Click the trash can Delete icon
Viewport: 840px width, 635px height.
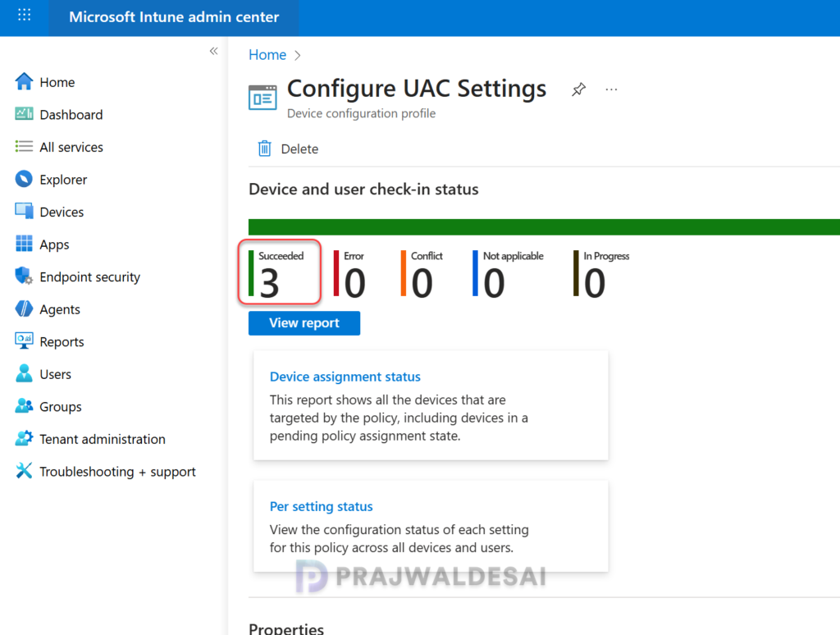(x=265, y=148)
